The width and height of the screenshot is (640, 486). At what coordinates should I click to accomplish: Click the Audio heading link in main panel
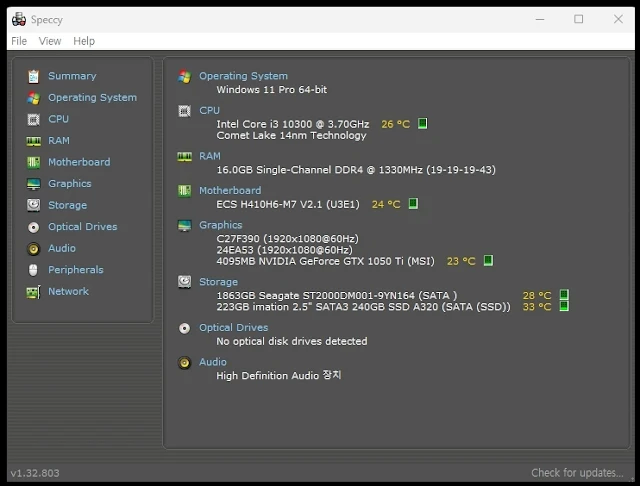213,362
